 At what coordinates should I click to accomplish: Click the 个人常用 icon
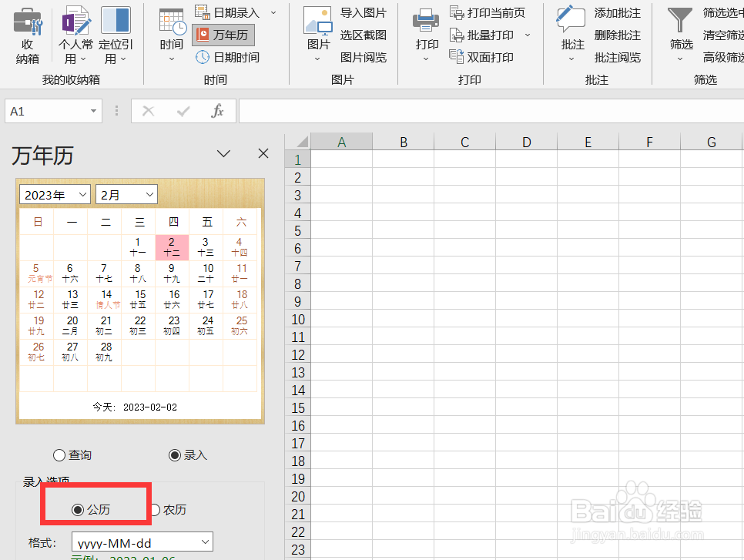(x=76, y=20)
